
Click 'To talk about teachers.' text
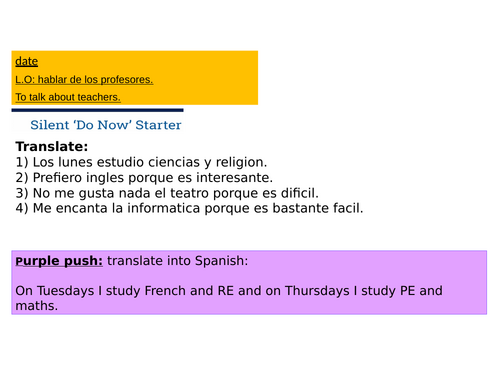pos(68,97)
